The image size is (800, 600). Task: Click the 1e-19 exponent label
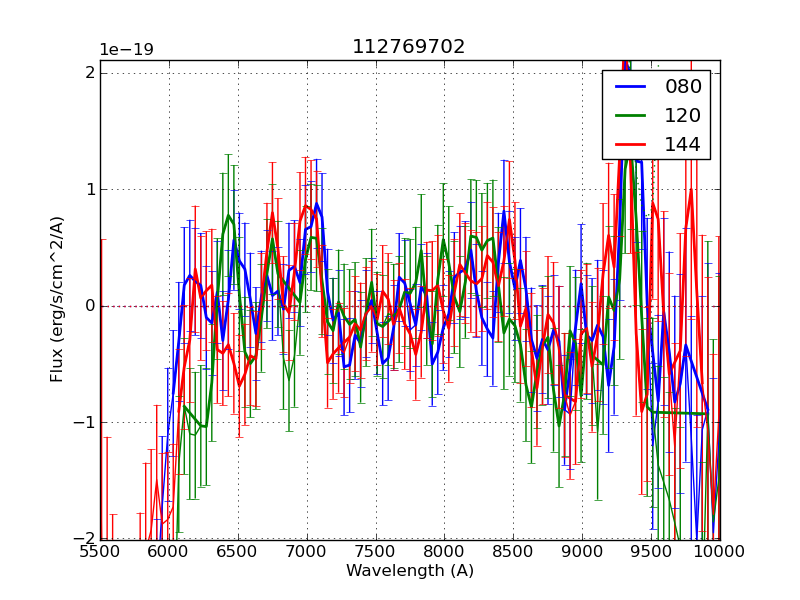(x=126, y=50)
